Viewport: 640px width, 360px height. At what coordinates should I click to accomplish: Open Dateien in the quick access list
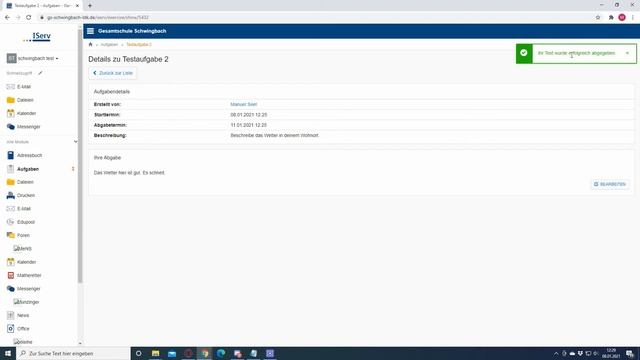pyautogui.click(x=25, y=100)
